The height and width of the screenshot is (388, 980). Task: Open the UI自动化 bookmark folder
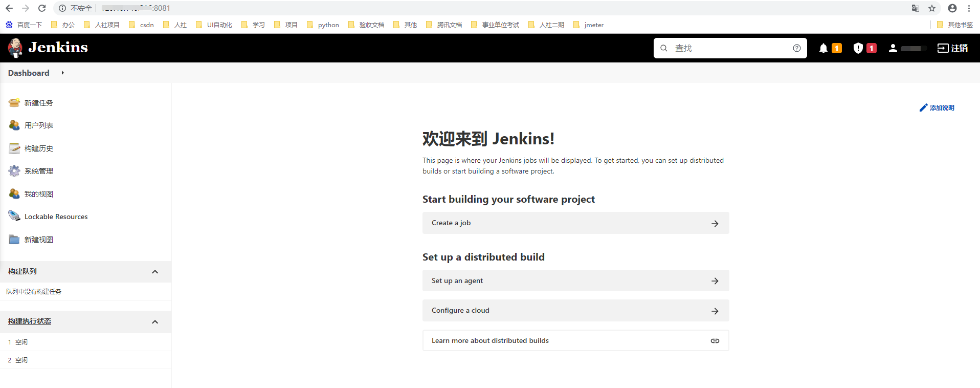pos(214,25)
